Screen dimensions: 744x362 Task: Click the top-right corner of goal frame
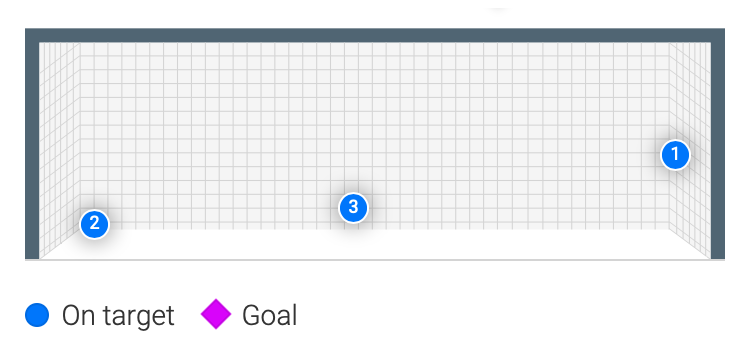pyautogui.click(x=717, y=36)
